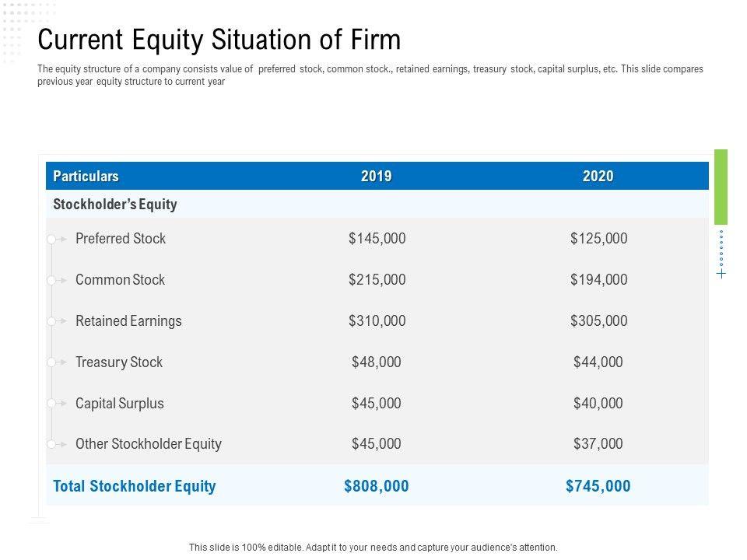Click the 2019 column header

(x=376, y=177)
